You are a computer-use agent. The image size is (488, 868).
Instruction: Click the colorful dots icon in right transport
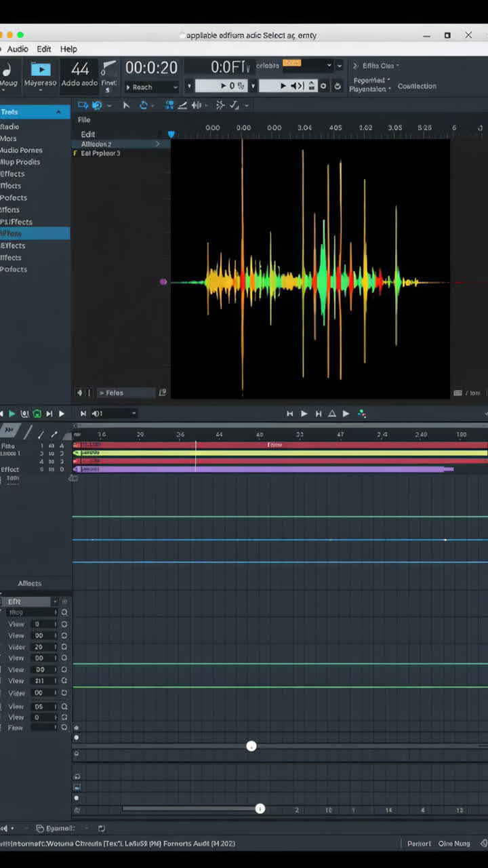point(362,414)
